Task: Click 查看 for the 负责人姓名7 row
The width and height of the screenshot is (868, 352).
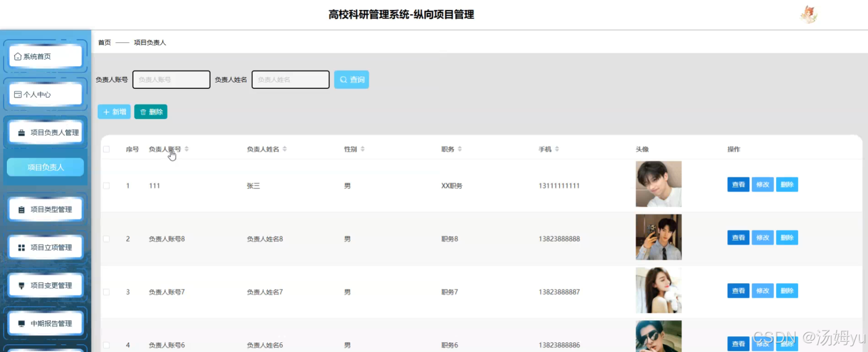Action: [738, 291]
